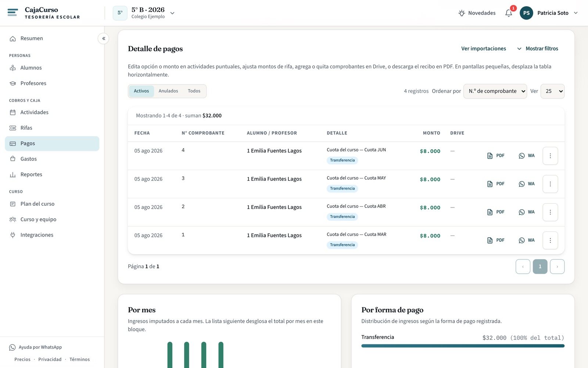Click the WhatsApp help icon
This screenshot has height=368, width=588.
12,347
